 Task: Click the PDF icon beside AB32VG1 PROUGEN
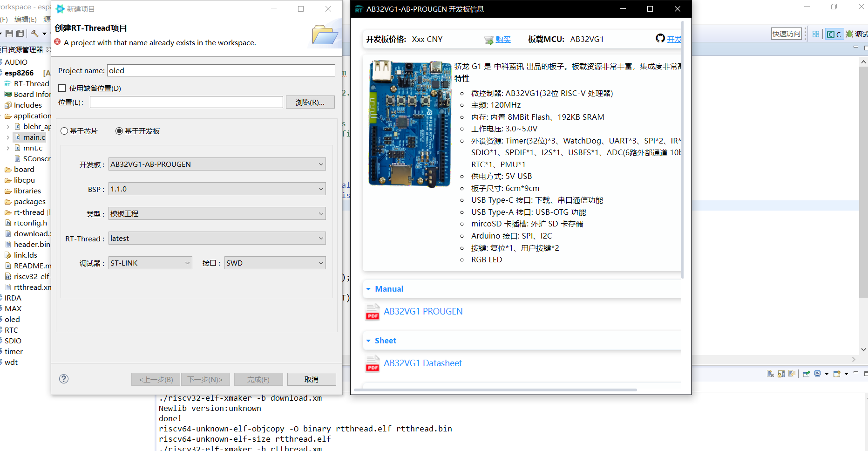point(372,312)
